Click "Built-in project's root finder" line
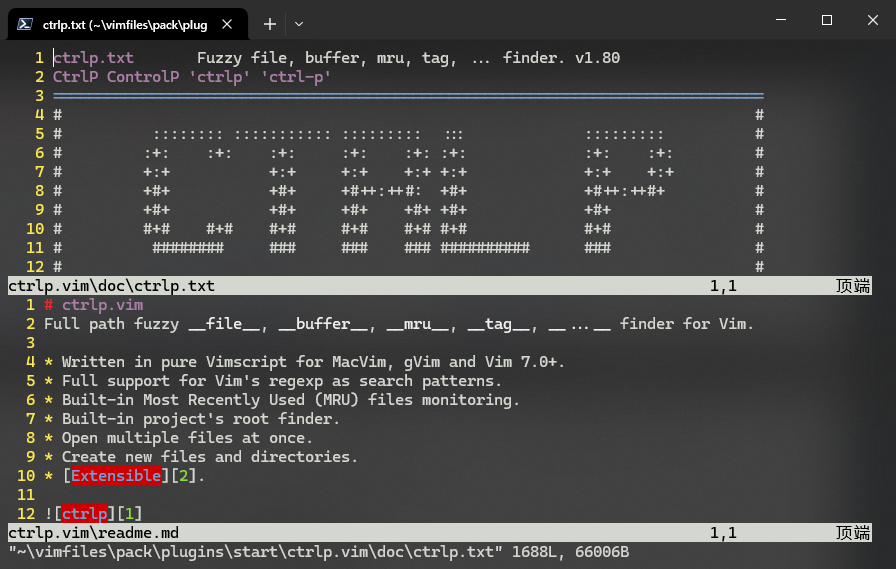The width and height of the screenshot is (896, 569). click(x=191, y=419)
